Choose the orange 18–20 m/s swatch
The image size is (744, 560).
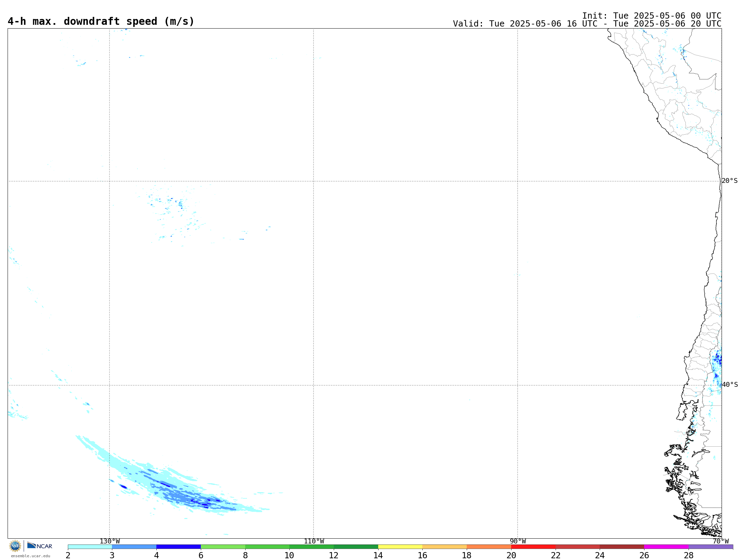(x=489, y=547)
